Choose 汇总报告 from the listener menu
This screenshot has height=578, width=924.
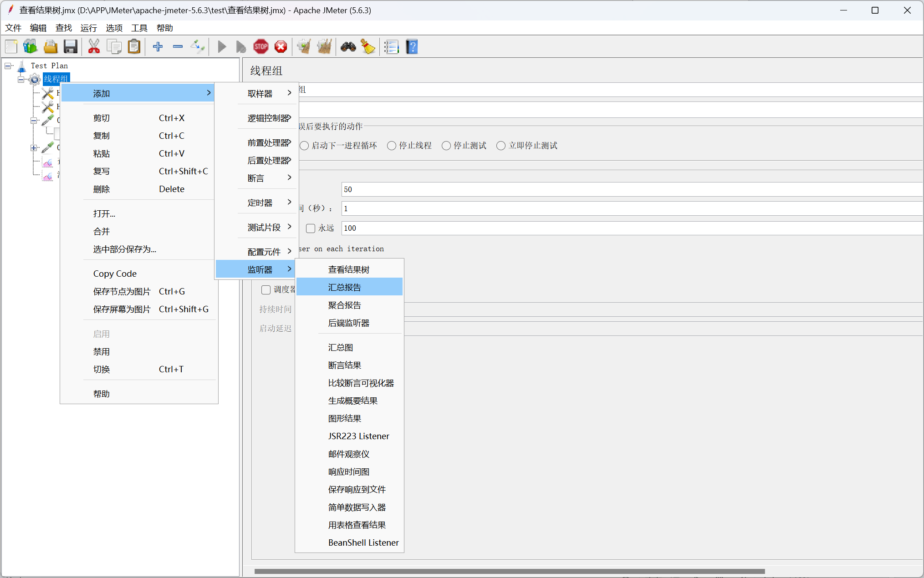click(345, 287)
